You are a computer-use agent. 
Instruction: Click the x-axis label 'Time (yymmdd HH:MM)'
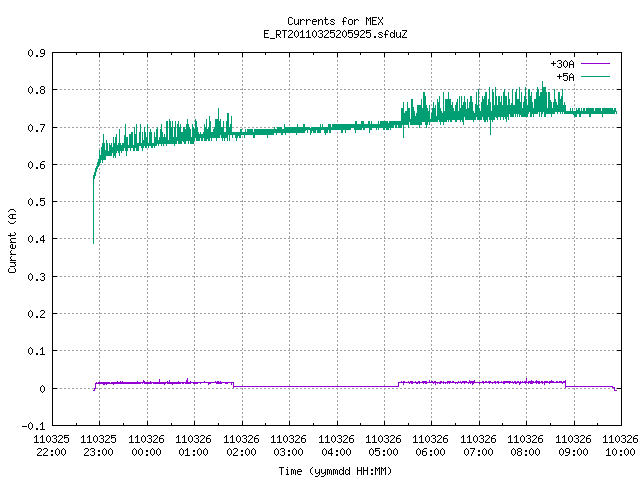click(335, 471)
